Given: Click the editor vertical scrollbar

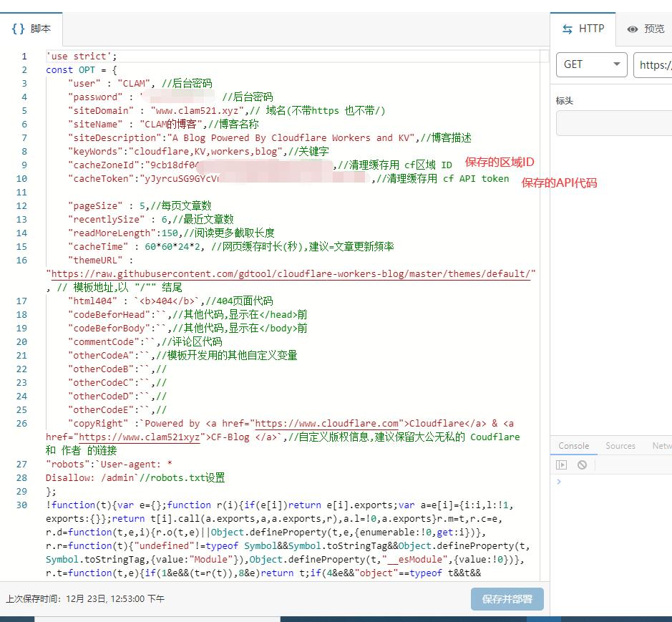Looking at the screenshot, I should [x=545, y=315].
